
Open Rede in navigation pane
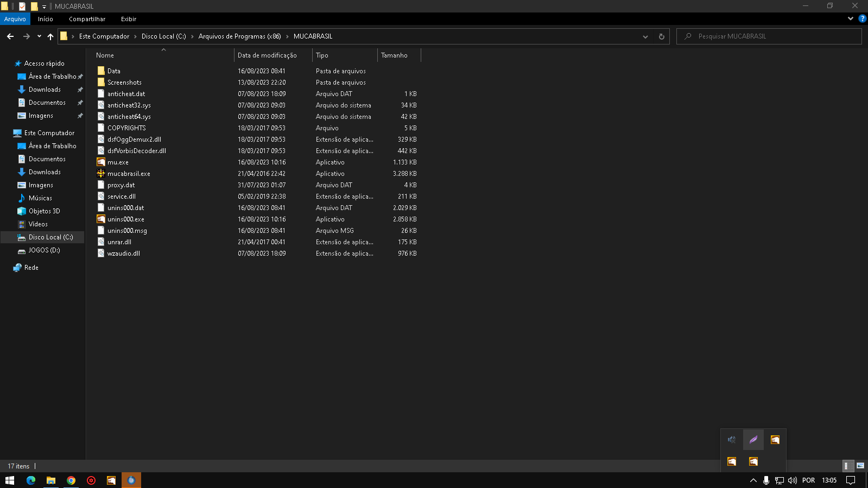point(31,268)
